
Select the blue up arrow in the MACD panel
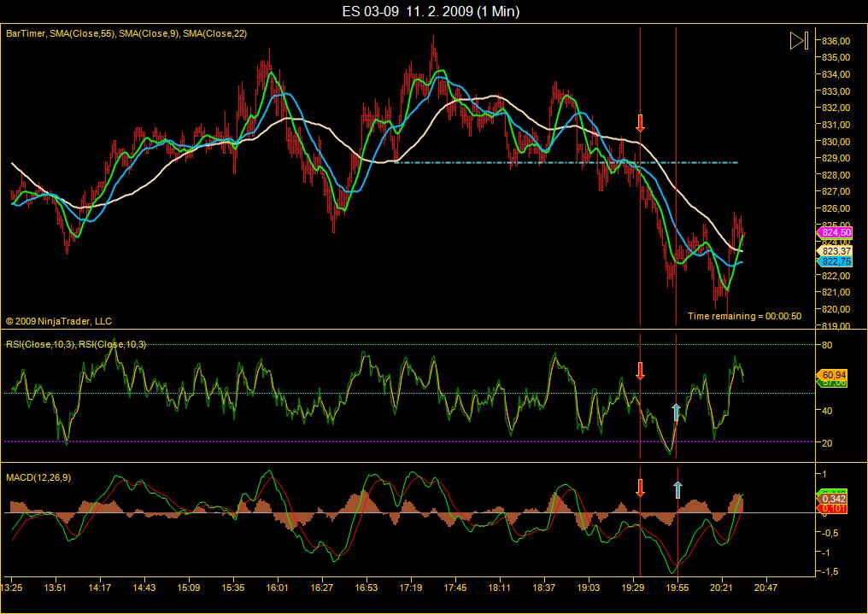click(677, 489)
